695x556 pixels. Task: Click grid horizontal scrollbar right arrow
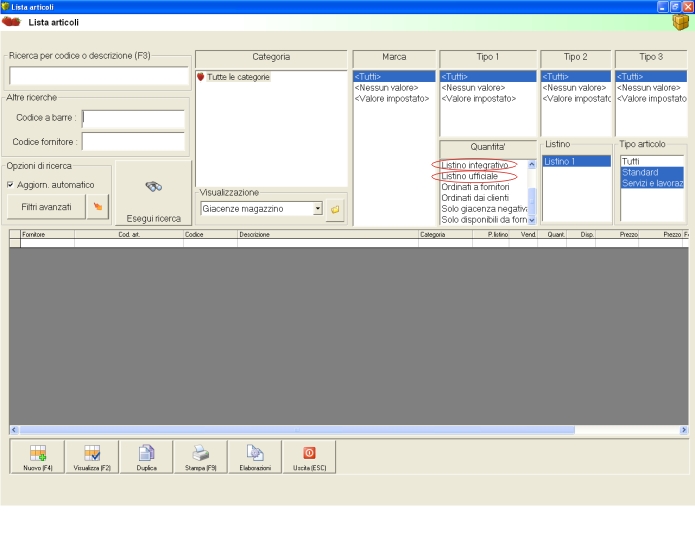click(683, 430)
